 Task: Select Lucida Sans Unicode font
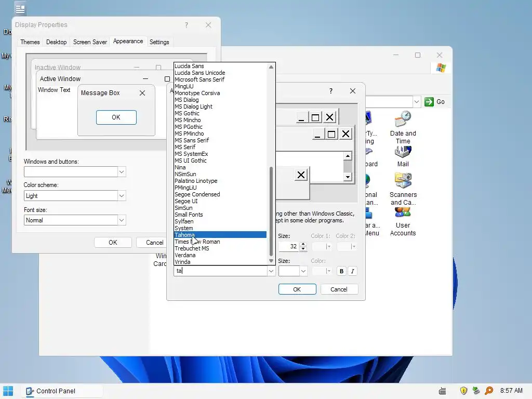tap(220, 73)
